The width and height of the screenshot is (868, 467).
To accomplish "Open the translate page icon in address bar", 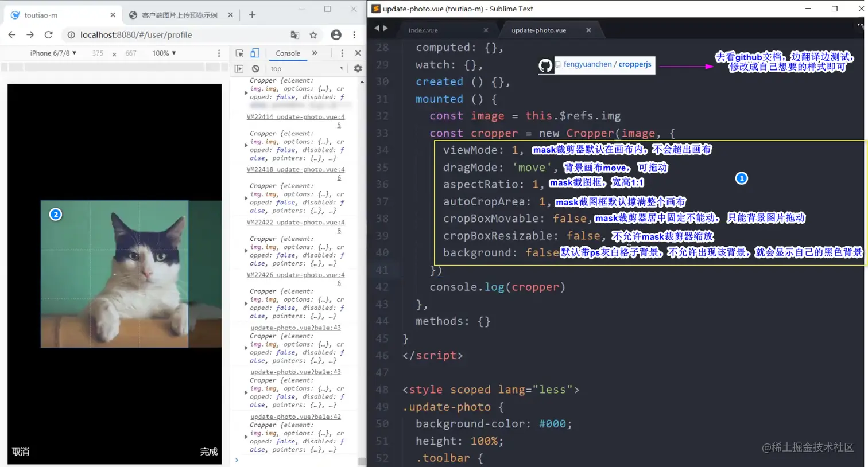I will click(x=295, y=35).
